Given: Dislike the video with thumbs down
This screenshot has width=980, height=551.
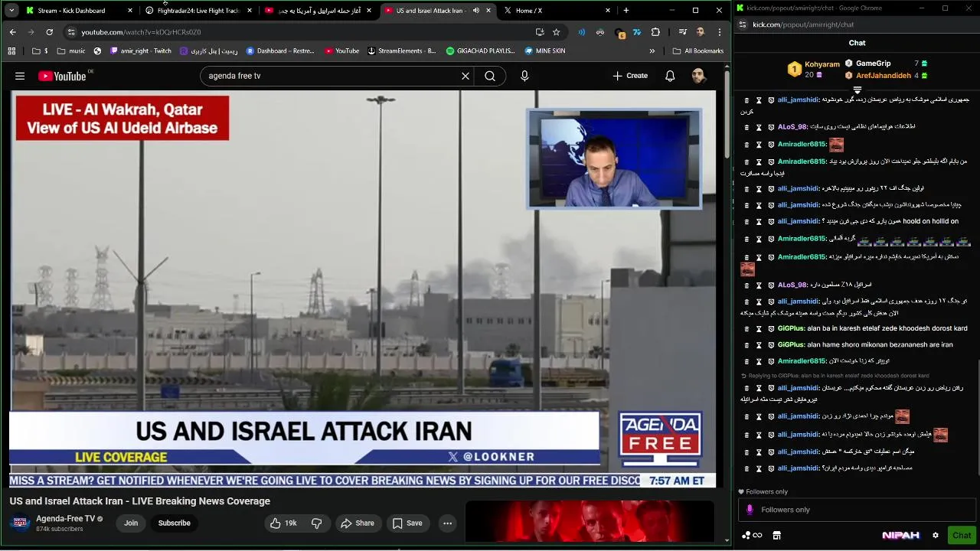Looking at the screenshot, I should pyautogui.click(x=316, y=523).
